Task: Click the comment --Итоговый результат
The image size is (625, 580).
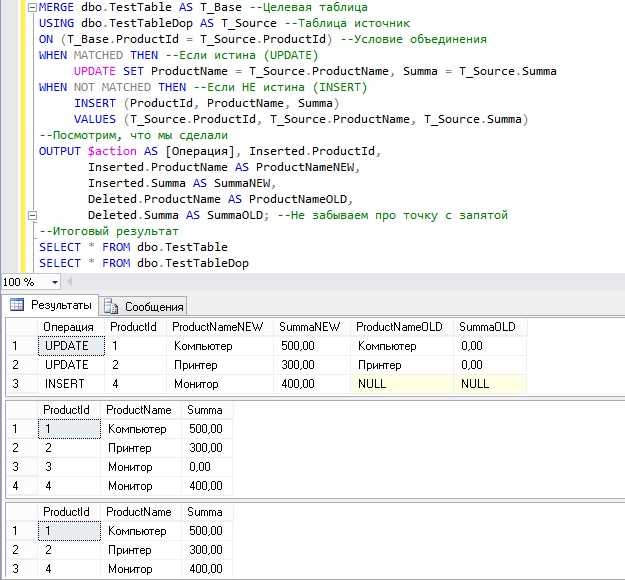Action: tap(109, 232)
